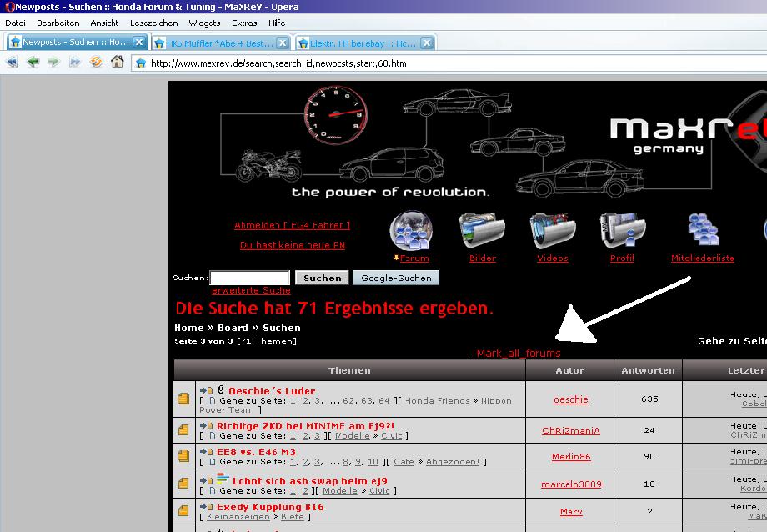Screen dimensions: 767x532
Task: Open the Abgezogen! subforum link
Action: (453, 461)
